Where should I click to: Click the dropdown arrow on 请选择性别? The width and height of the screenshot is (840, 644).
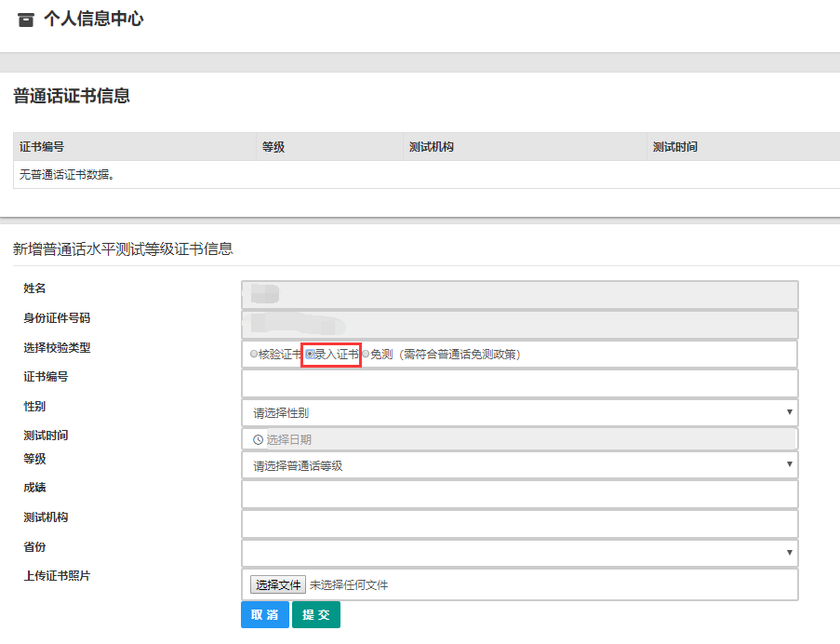click(x=790, y=411)
